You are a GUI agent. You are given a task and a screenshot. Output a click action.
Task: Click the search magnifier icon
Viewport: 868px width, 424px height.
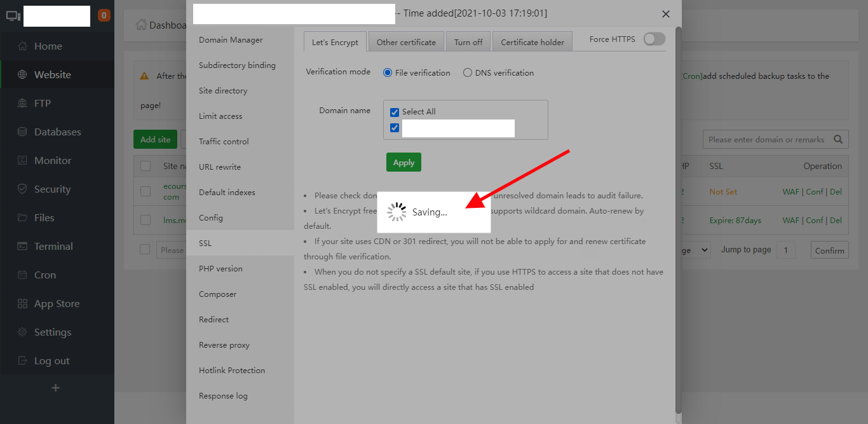coord(838,139)
